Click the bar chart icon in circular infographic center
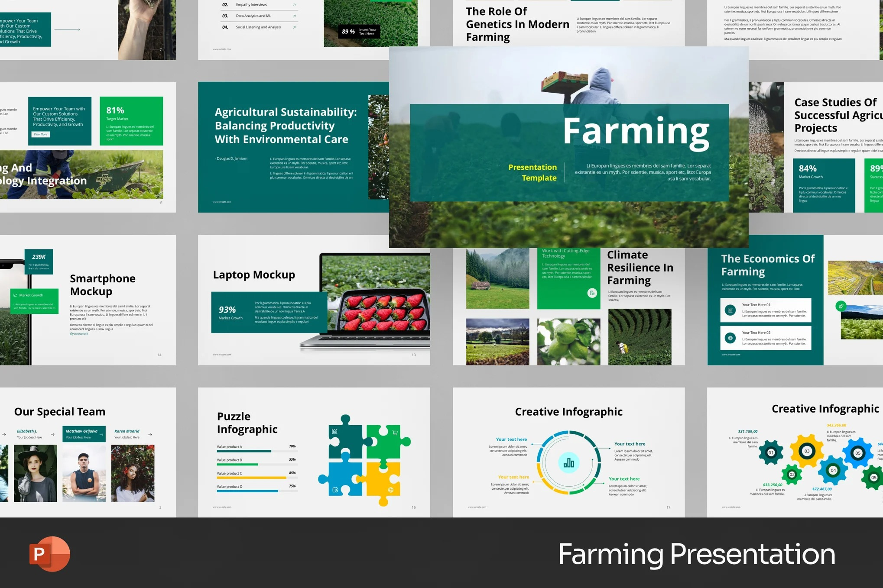883x588 pixels. click(x=568, y=463)
